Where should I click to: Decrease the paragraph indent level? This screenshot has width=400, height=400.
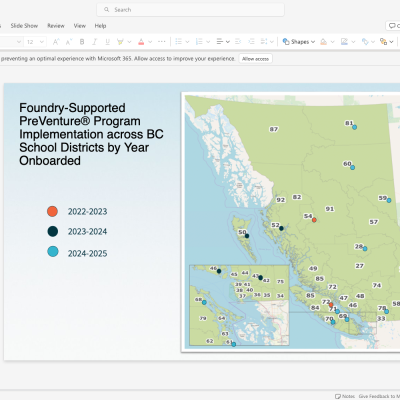[238, 42]
